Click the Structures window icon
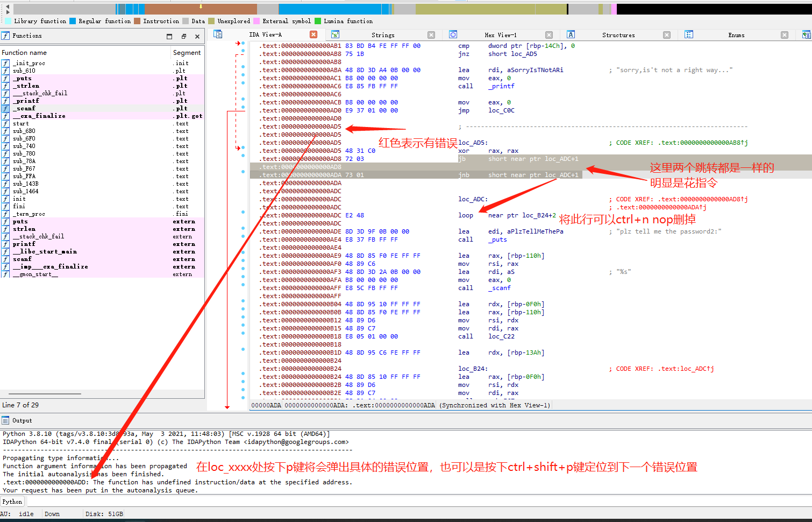 tap(571, 34)
